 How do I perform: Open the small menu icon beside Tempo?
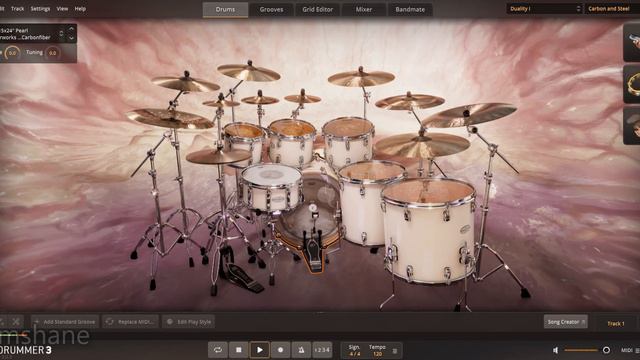coord(395,351)
